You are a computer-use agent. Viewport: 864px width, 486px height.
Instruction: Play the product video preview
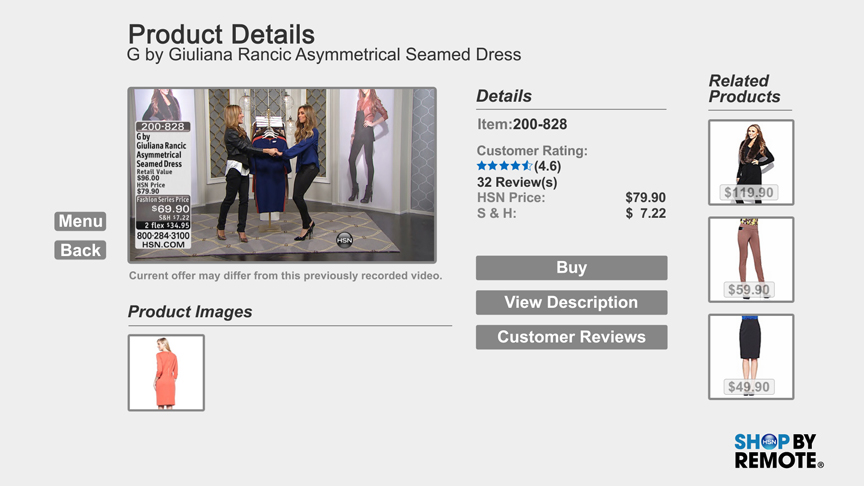pos(282,175)
